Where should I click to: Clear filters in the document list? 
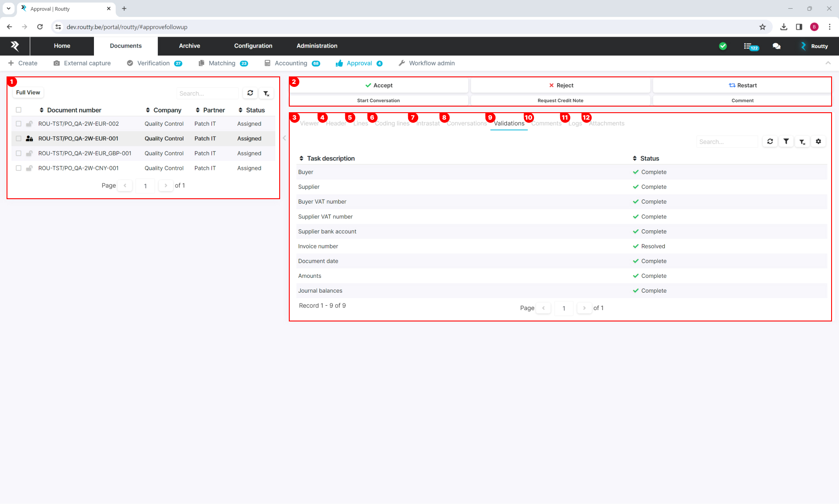[x=266, y=93]
